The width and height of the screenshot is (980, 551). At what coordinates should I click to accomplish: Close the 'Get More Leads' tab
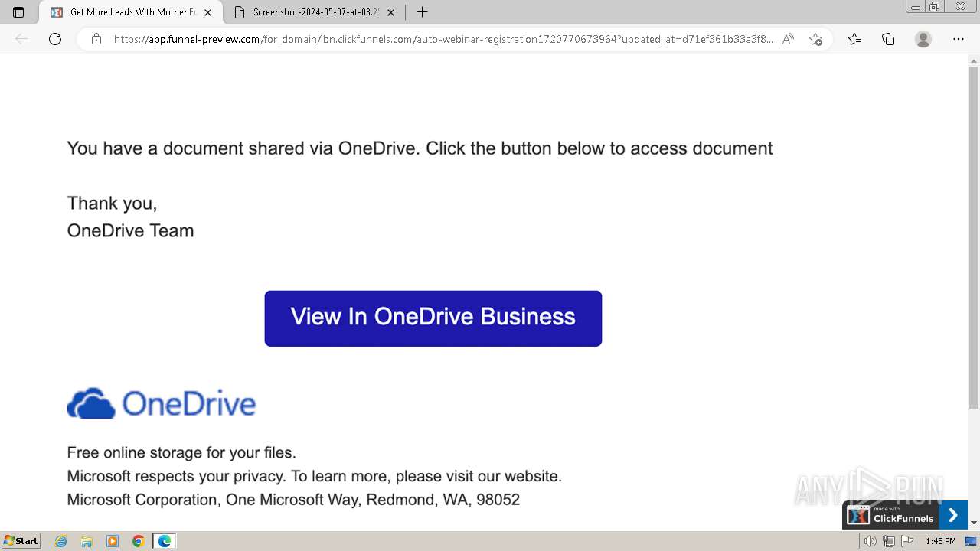click(x=208, y=12)
